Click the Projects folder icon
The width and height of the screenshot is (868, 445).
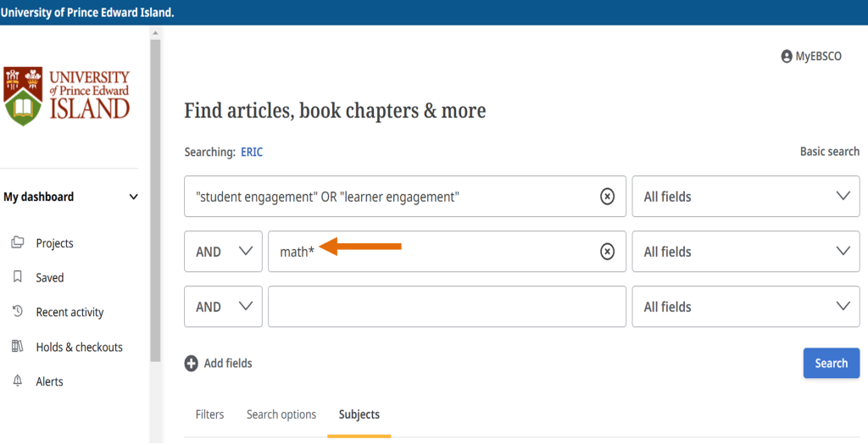(17, 243)
